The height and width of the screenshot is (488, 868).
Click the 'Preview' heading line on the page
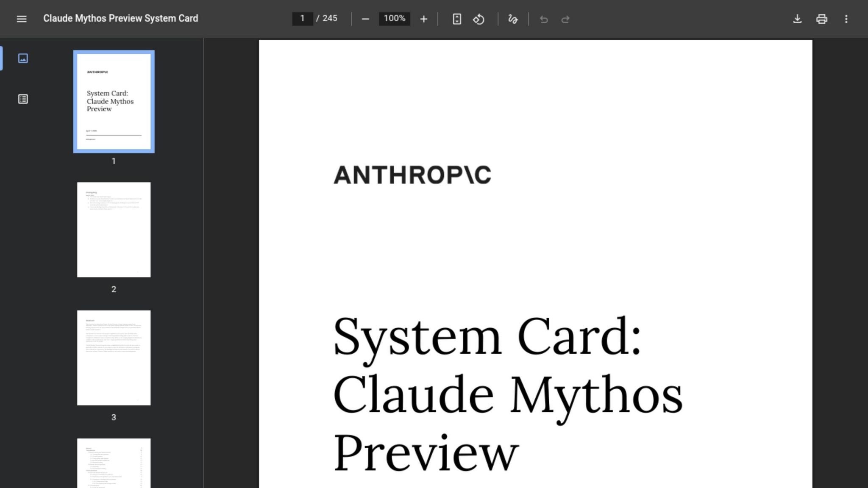[426, 452]
